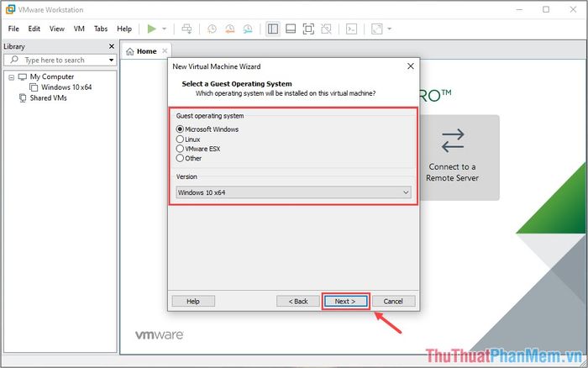This screenshot has width=588, height=368.
Task: Click the console view toolbar icon
Action: point(351,29)
